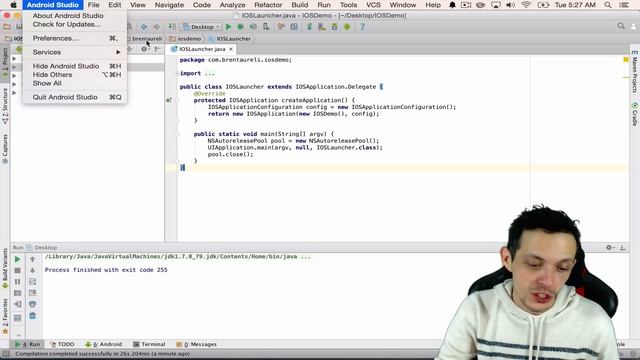The width and height of the screenshot is (640, 360).
Task: Open the Build menu
Action: (x=300, y=5)
